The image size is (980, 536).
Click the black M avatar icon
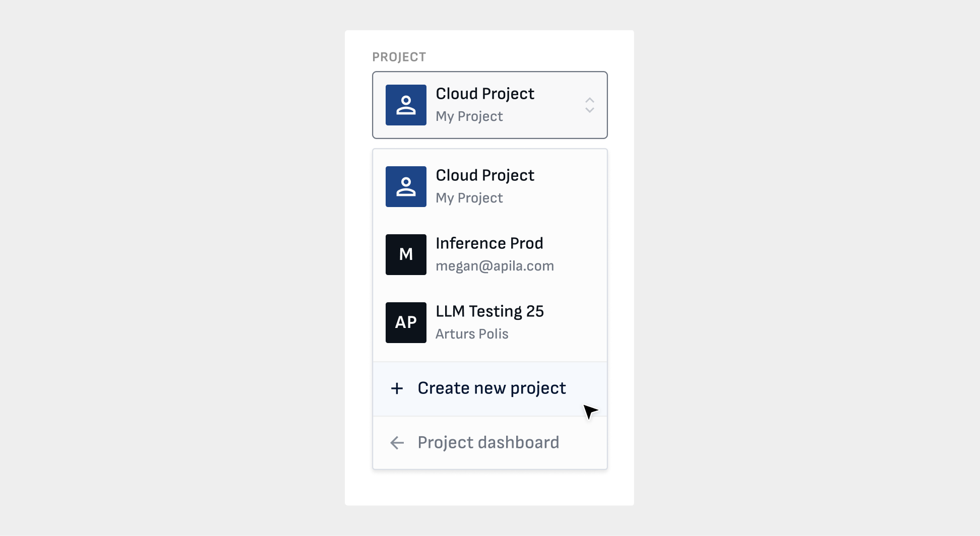406,254
